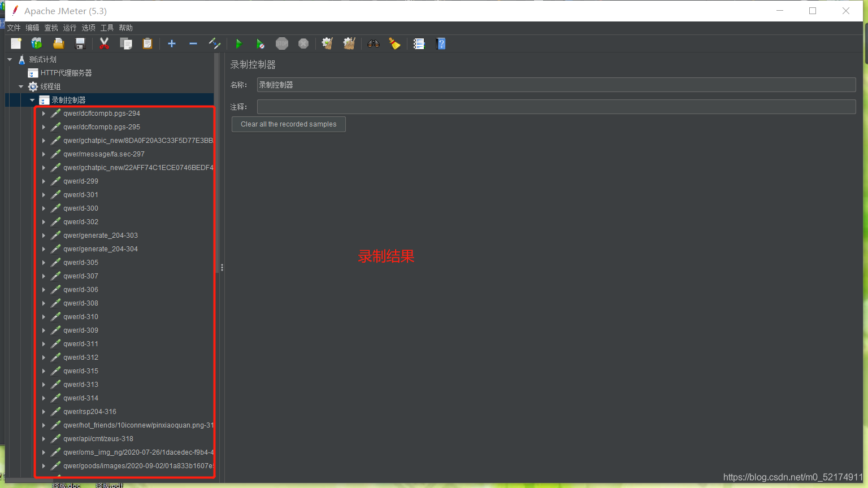The width and height of the screenshot is (868, 488).
Task: Click the Cut scissors icon
Action: click(104, 43)
